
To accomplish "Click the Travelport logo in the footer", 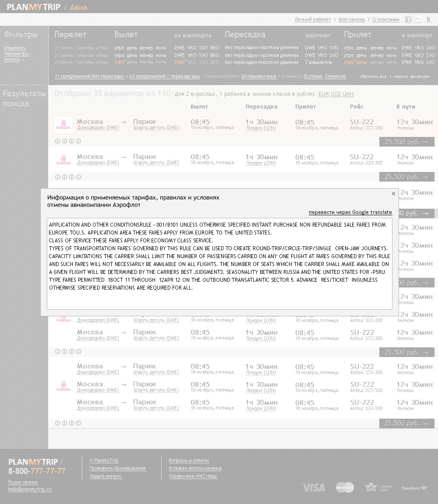I will (414, 488).
